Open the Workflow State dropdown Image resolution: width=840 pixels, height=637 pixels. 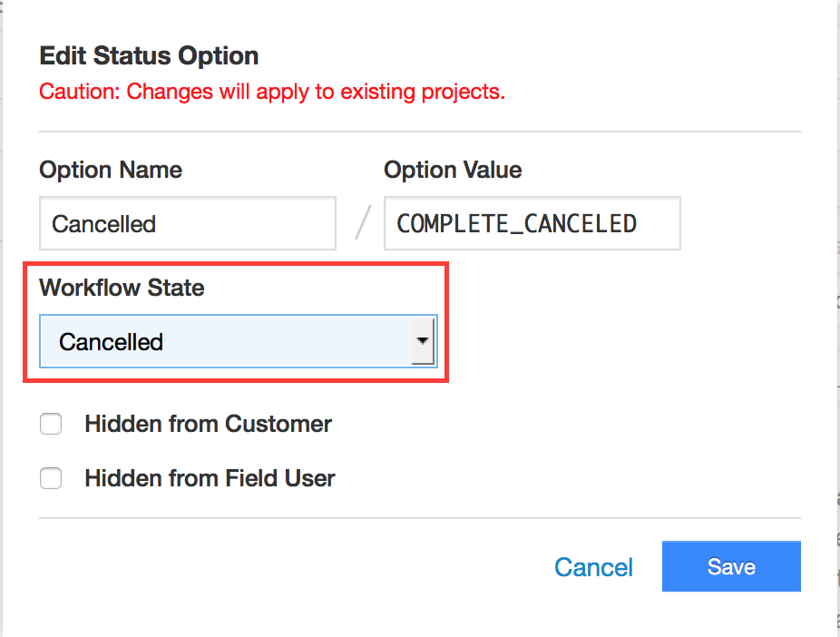[x=239, y=341]
